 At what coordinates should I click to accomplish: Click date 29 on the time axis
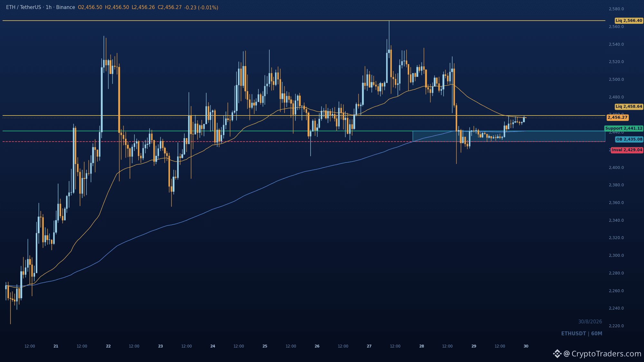coord(474,346)
